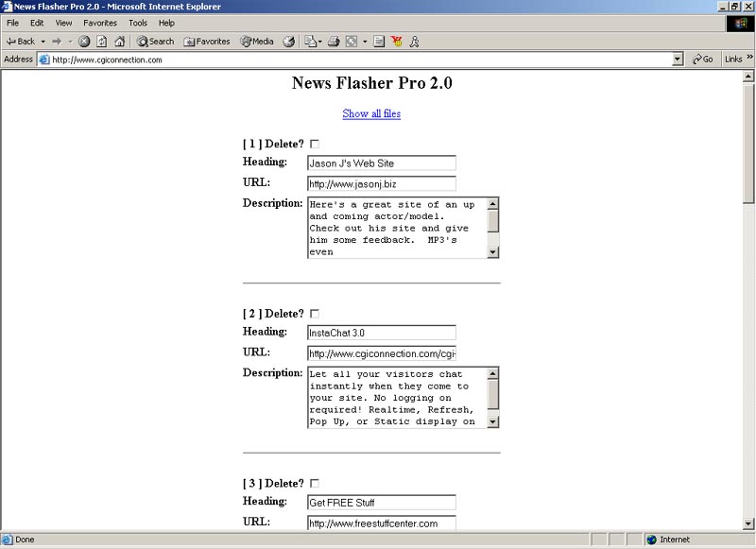Follow the Show all files link

click(x=371, y=113)
